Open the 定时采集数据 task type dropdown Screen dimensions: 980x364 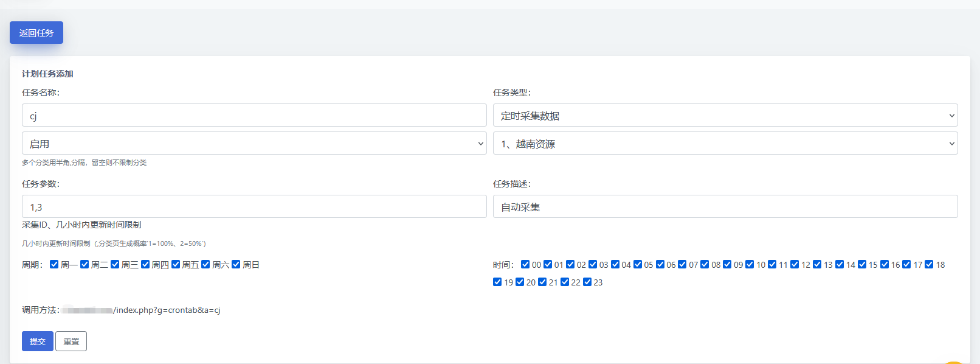pos(725,116)
